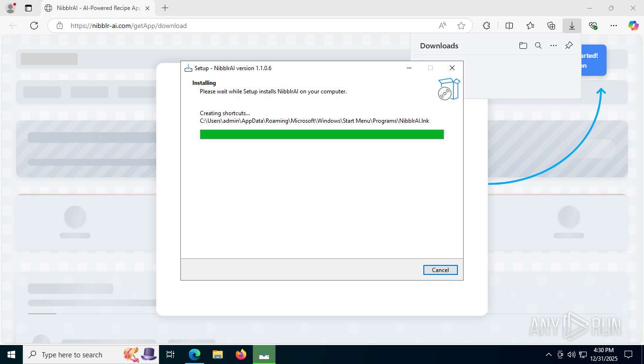644x364 pixels.
Task: Click the installation progress bar
Action: click(322, 135)
